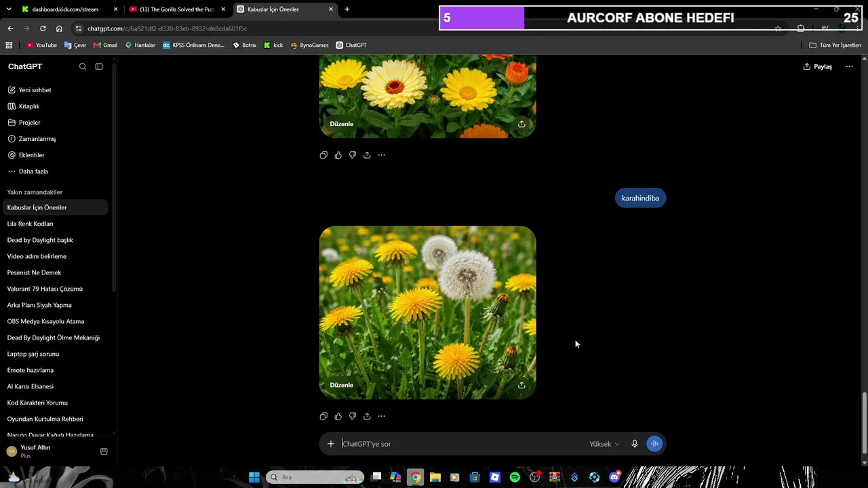Open the Windows Start menu
This screenshot has width=868, height=488.
point(254,477)
